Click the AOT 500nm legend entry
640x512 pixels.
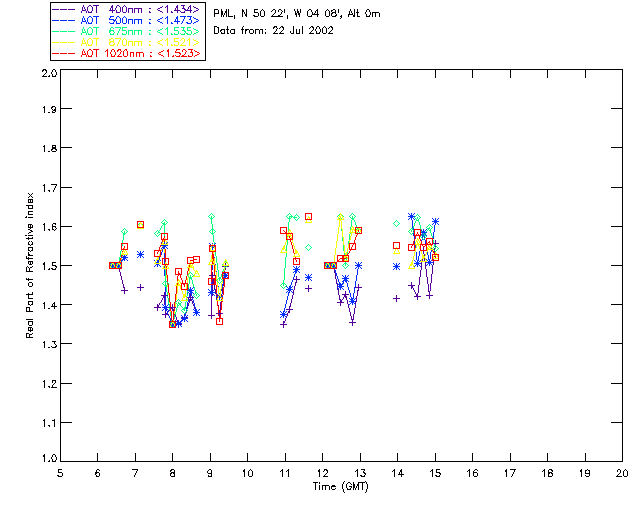tap(126, 20)
